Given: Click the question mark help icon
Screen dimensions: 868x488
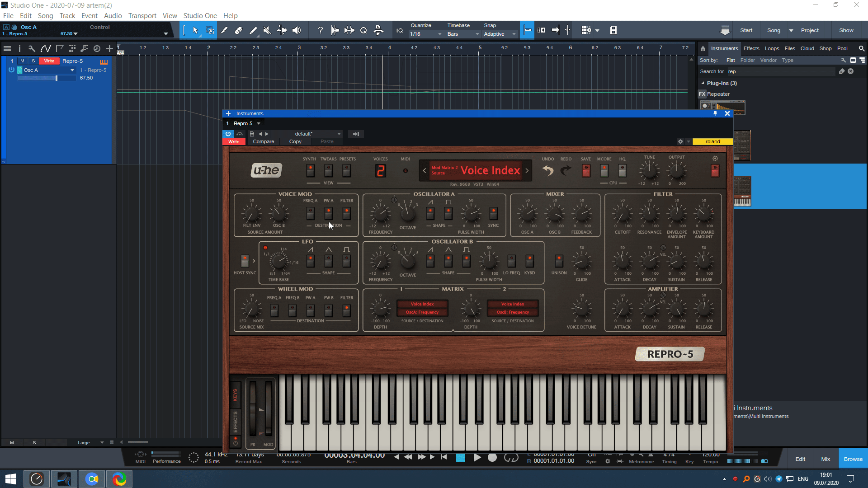Looking at the screenshot, I should 321,30.
